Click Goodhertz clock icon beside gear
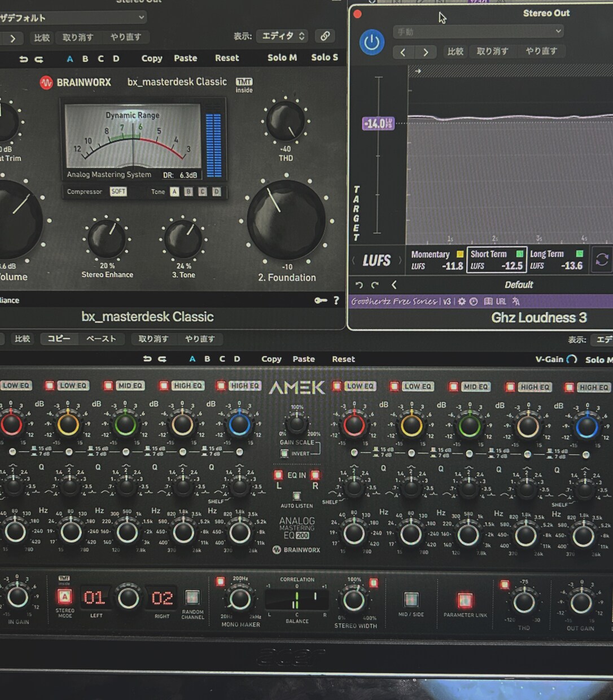The image size is (613, 700). pyautogui.click(x=474, y=301)
